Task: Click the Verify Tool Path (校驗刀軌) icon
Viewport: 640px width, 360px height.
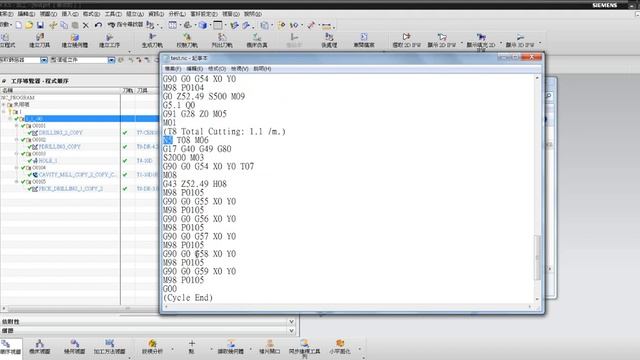Action: click(187, 40)
